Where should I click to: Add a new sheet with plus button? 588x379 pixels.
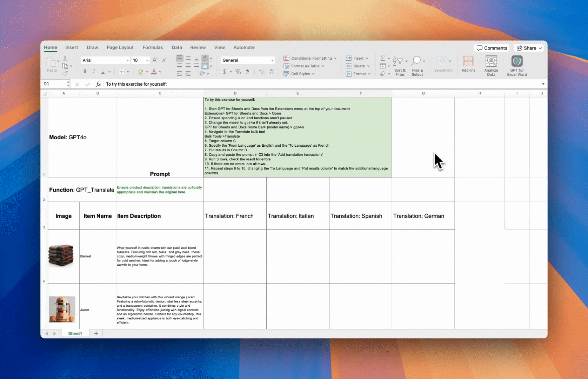click(x=96, y=333)
